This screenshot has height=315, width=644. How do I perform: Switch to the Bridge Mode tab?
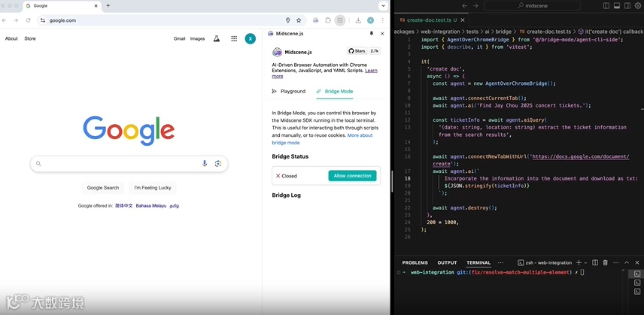point(335,92)
